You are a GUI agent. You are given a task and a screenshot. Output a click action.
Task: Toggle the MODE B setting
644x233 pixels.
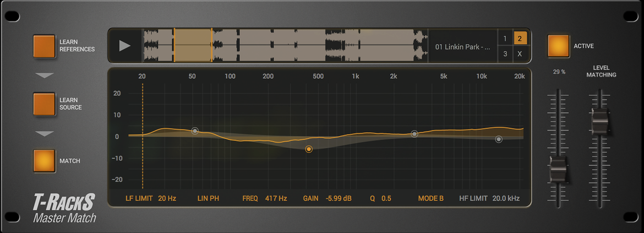pos(431,198)
